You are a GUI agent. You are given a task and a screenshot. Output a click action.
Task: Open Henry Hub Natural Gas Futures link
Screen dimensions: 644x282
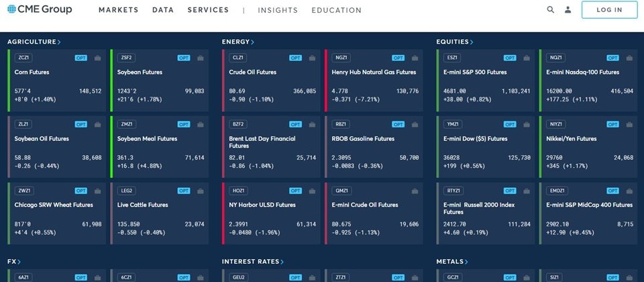[374, 72]
